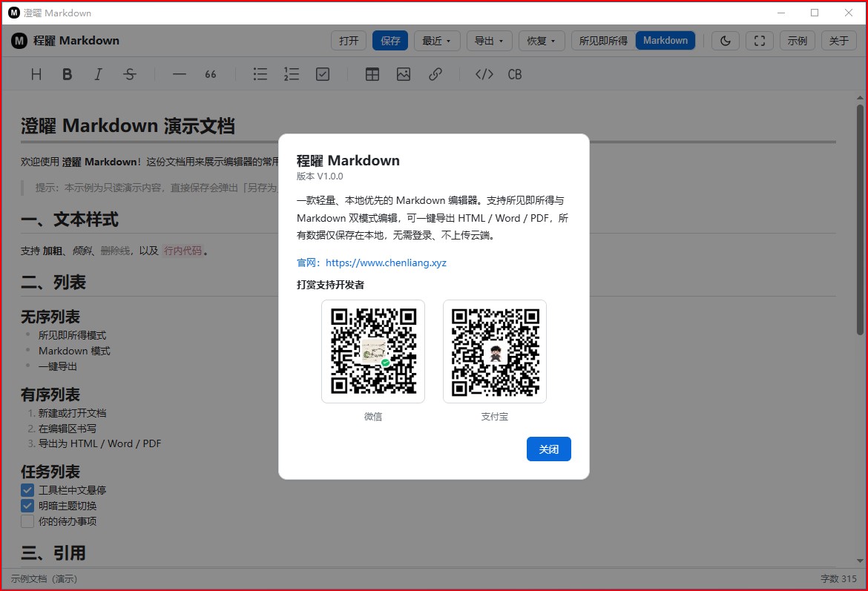Click the 打开 open file button
868x591 pixels.
[x=349, y=40]
